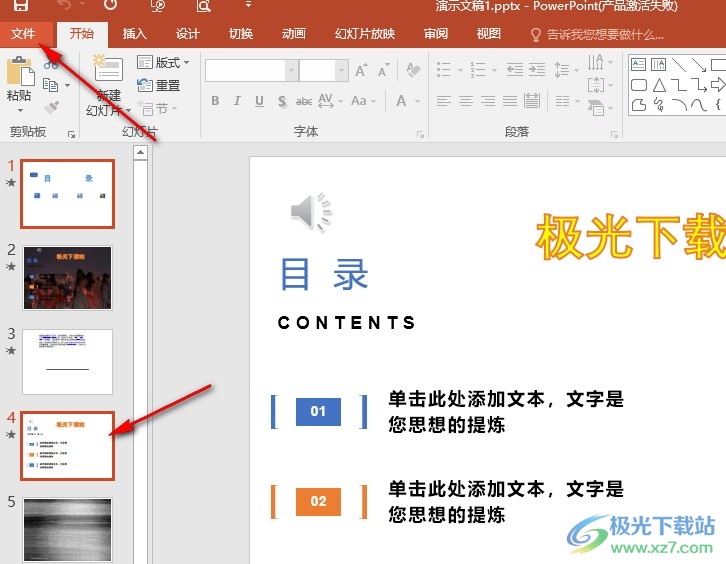The width and height of the screenshot is (726, 564).
Task: Open the Clipboard group dialog launcher
Action: (71, 133)
